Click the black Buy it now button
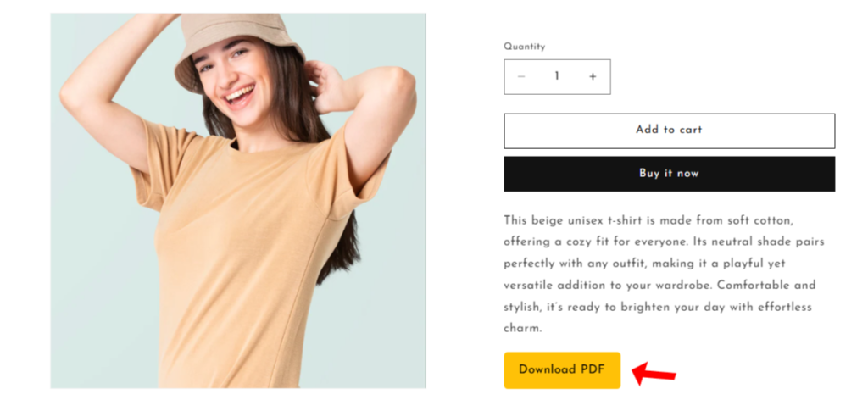This screenshot has height=411, width=868. tap(670, 174)
